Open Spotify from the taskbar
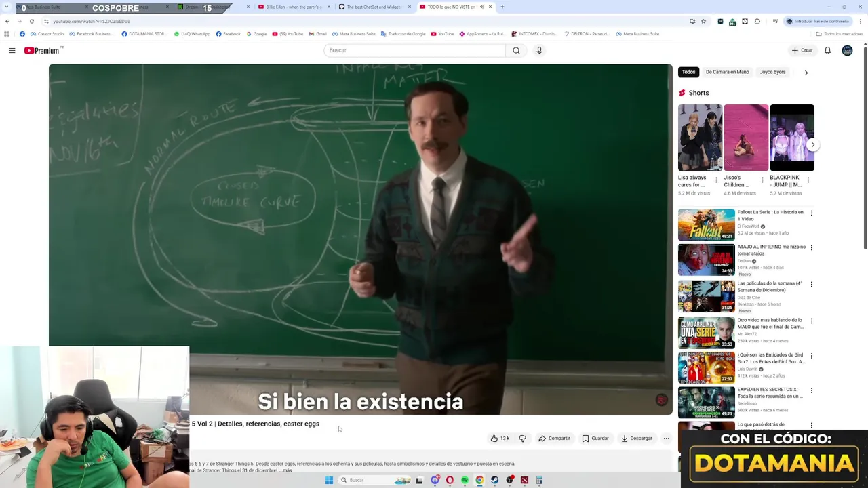This screenshot has width=868, height=488. (x=465, y=480)
